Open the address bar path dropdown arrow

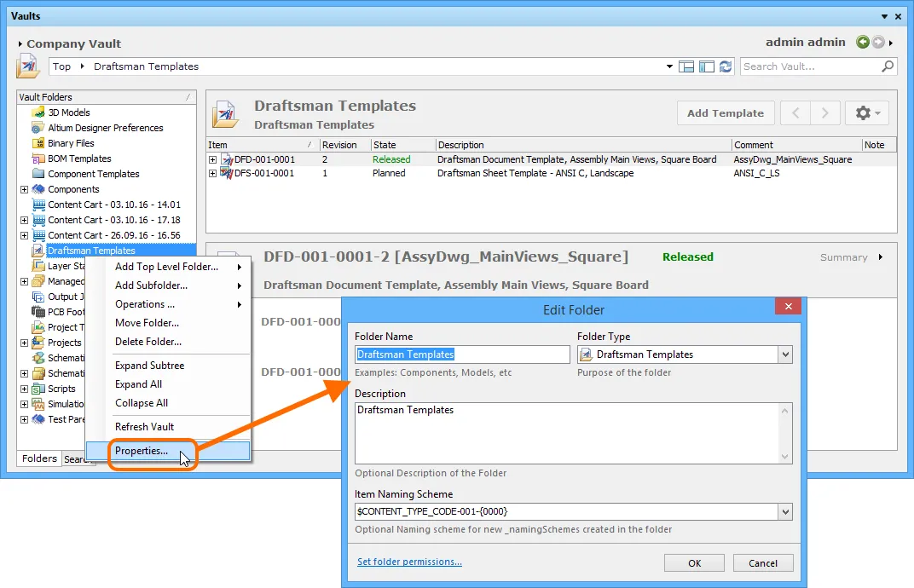pyautogui.click(x=669, y=66)
